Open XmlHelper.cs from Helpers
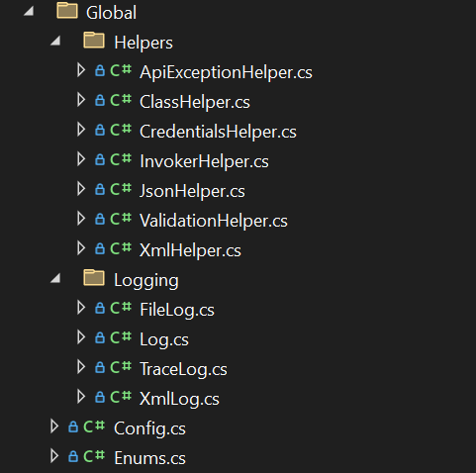Image resolution: width=476 pixels, height=473 pixels. pos(190,250)
